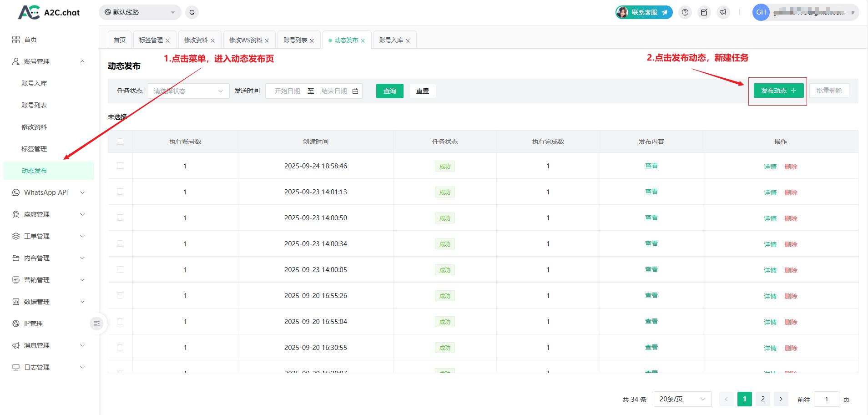The height and width of the screenshot is (415, 868).
Task: Click the 查询 search button
Action: point(389,91)
